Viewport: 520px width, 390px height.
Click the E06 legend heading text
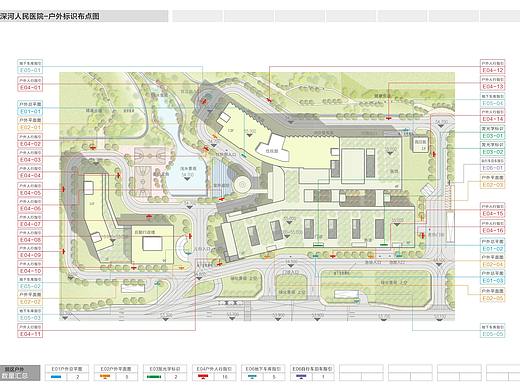[312, 369]
